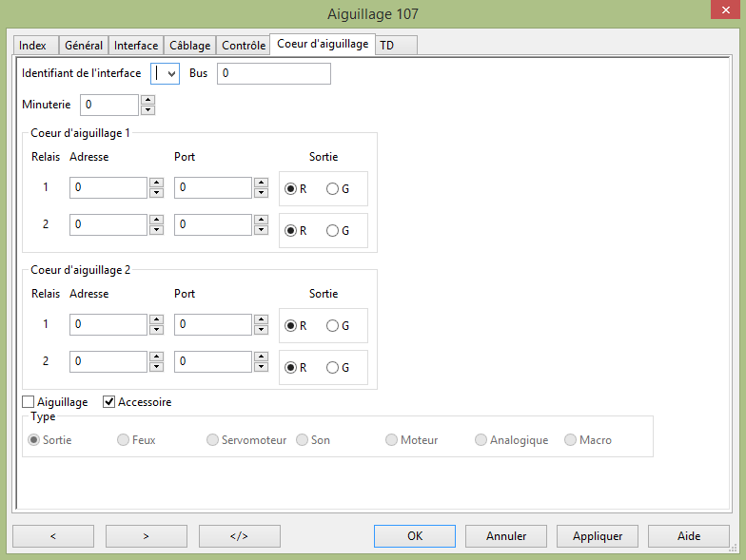Go to previous item with < button
This screenshot has height=560, width=746.
(x=52, y=535)
